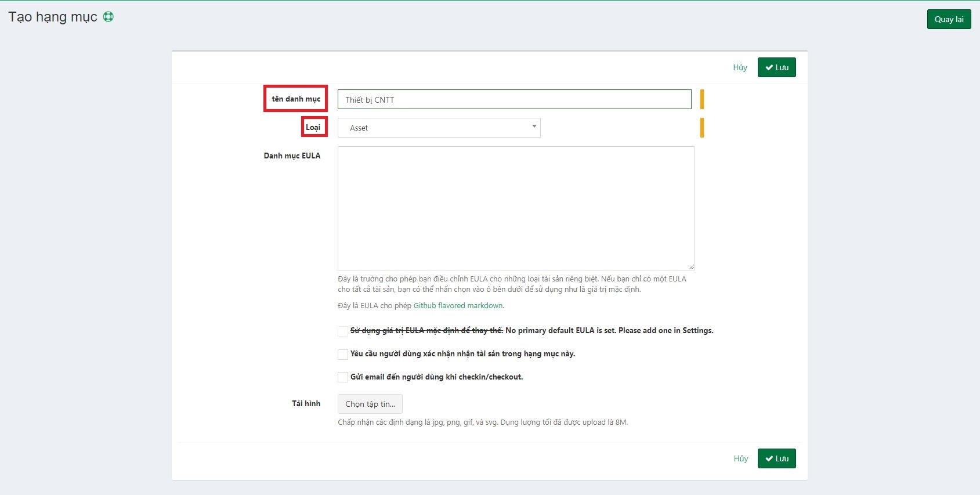
Task: Toggle the default EULA checkbox
Action: pyautogui.click(x=343, y=331)
